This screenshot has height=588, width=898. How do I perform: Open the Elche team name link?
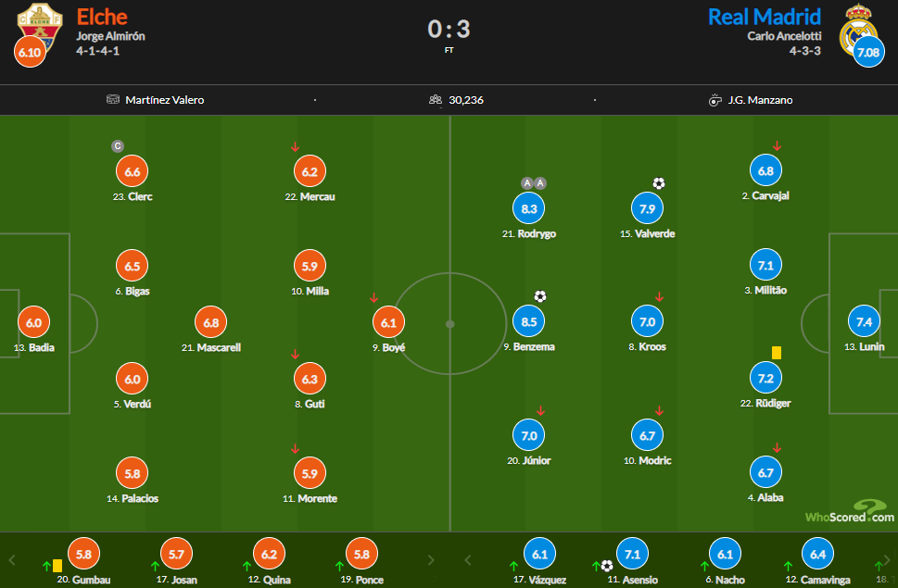(102, 17)
